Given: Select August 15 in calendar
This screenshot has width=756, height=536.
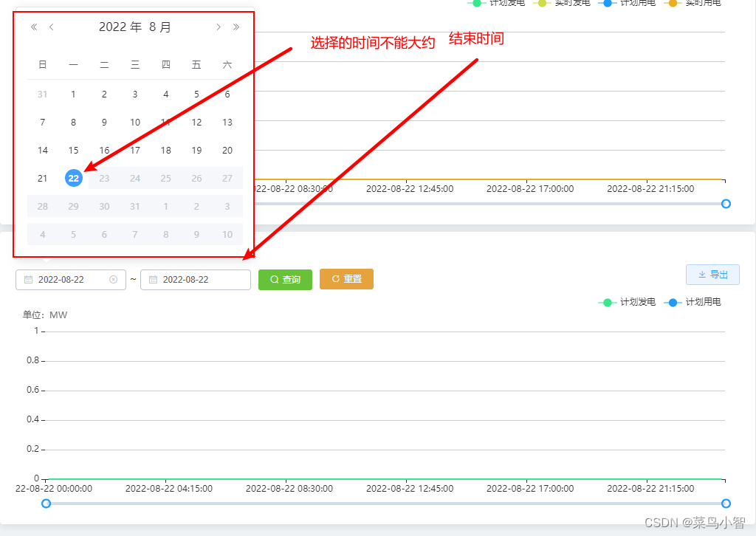Looking at the screenshot, I should [73, 150].
